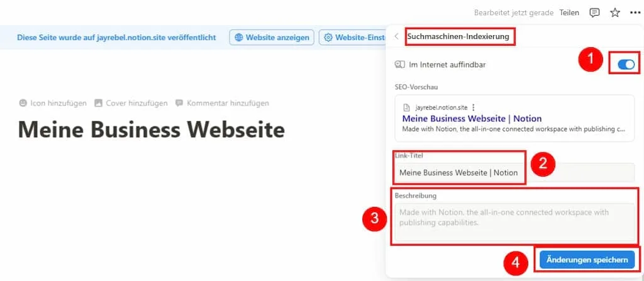644x281 pixels.
Task: Open the three-dot page options menu
Action: pos(635,13)
